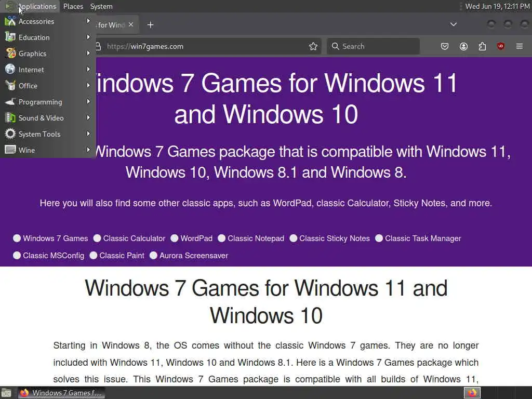Screen dimensions: 532x399
Task: Click the Wine category icon
Action: click(10, 150)
